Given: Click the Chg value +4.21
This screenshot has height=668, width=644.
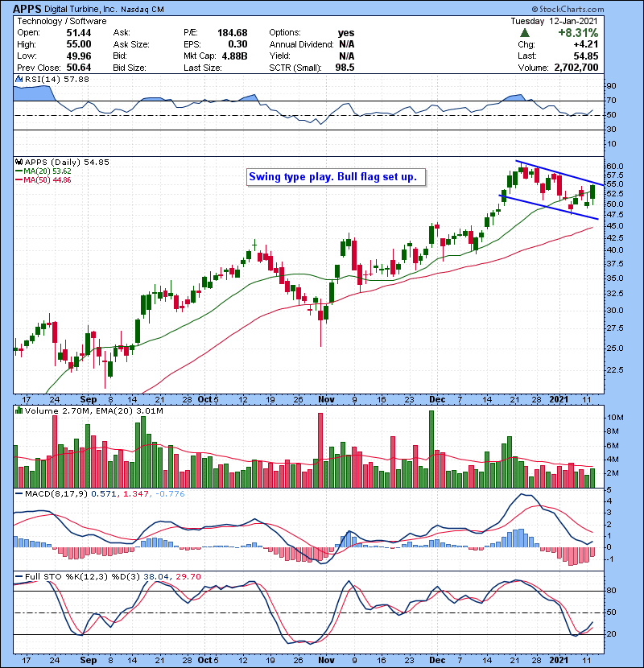Looking at the screenshot, I should (586, 44).
